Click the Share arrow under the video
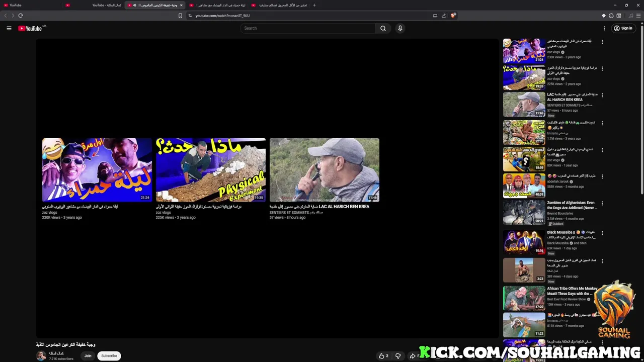644x362 pixels. tap(413, 356)
